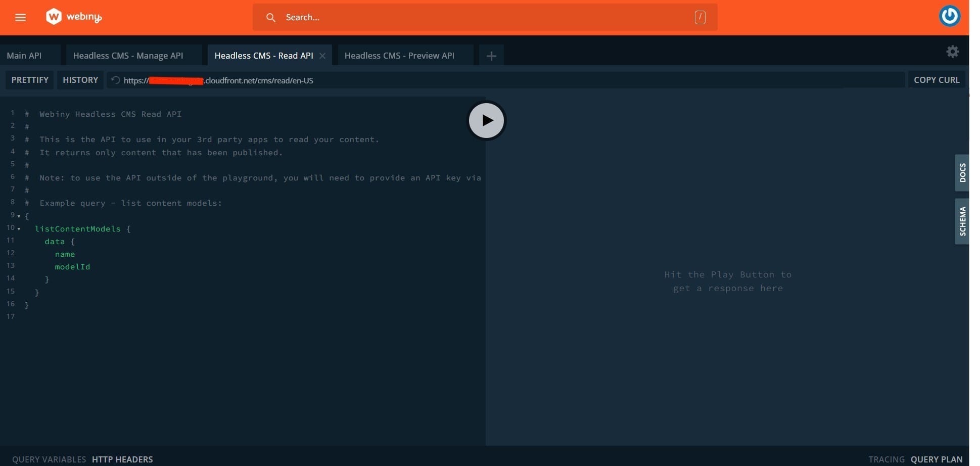Run the query with Play button
Screen dimensions: 980x466
486,121
